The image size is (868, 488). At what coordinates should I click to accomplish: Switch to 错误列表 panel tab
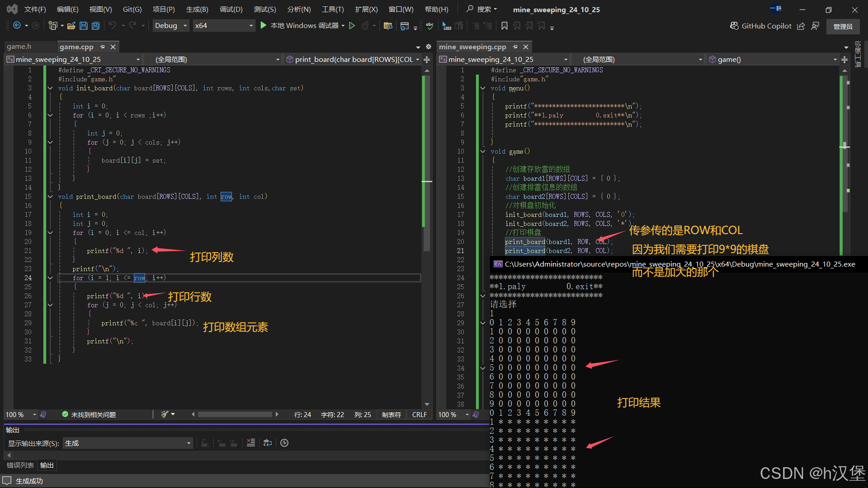click(20, 465)
